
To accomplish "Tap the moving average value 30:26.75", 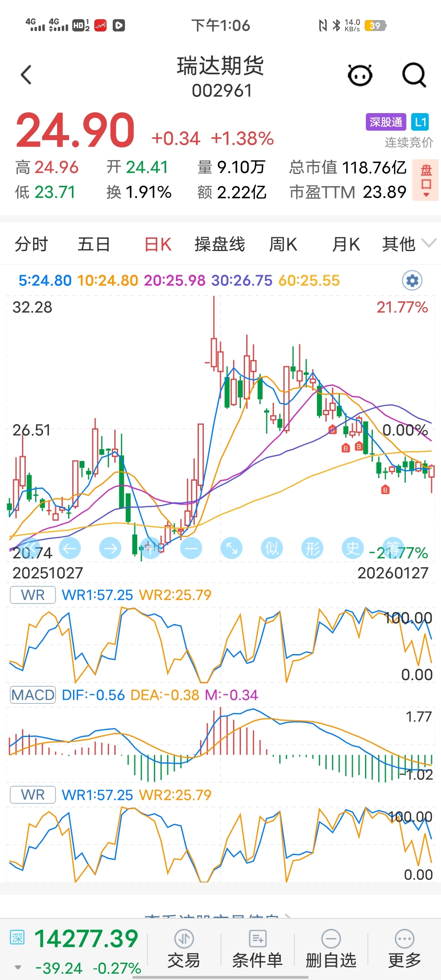I will [242, 281].
